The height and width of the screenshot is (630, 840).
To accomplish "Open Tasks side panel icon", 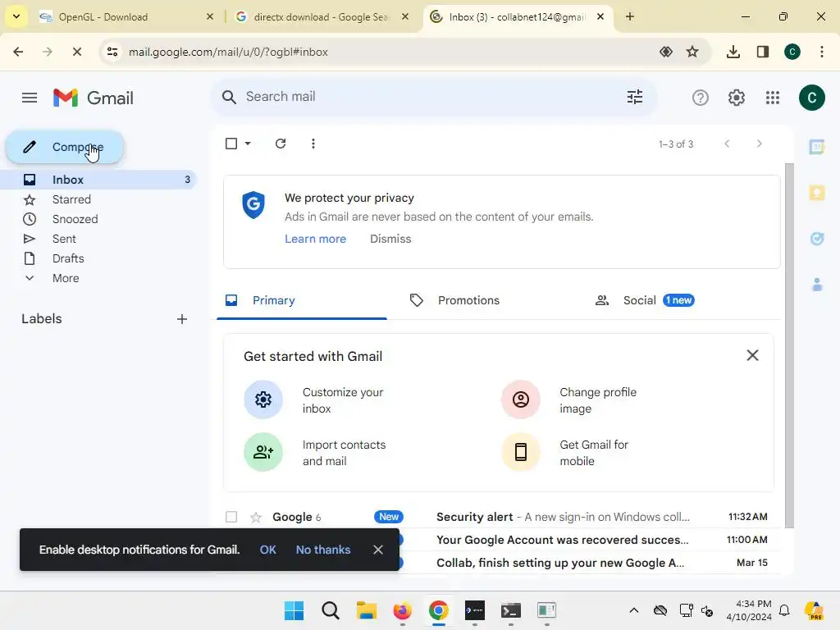I will [x=816, y=239].
